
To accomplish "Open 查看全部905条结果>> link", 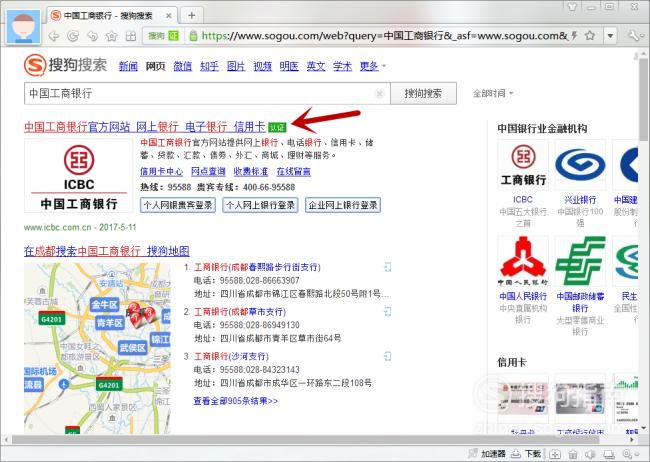I will pos(235,401).
